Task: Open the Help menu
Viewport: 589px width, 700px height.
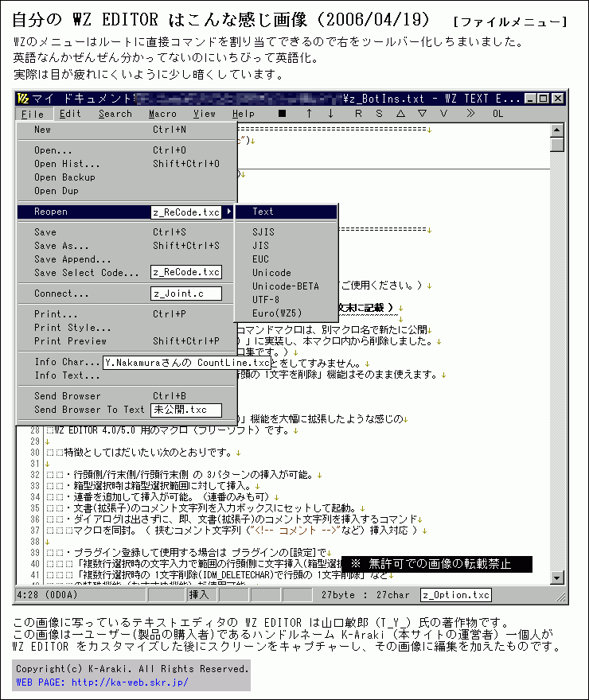Action: click(244, 114)
